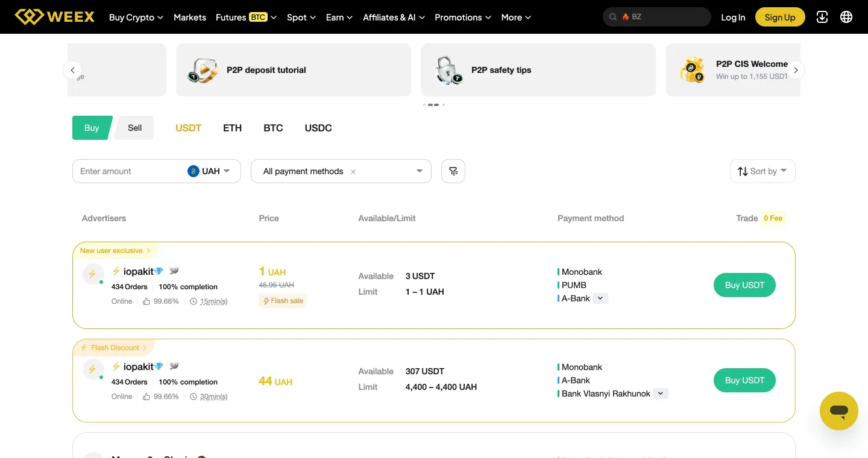The height and width of the screenshot is (458, 868).
Task: Open the P2P safety tips card
Action: [538, 70]
